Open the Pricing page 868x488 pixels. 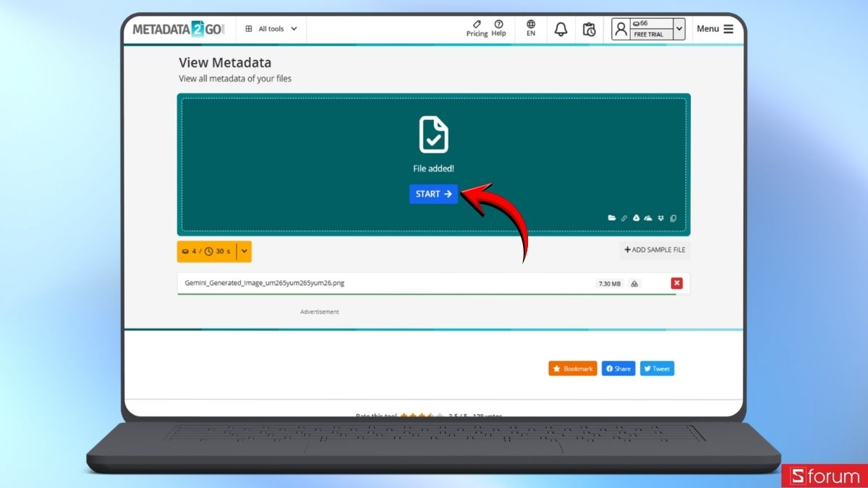coord(477,28)
